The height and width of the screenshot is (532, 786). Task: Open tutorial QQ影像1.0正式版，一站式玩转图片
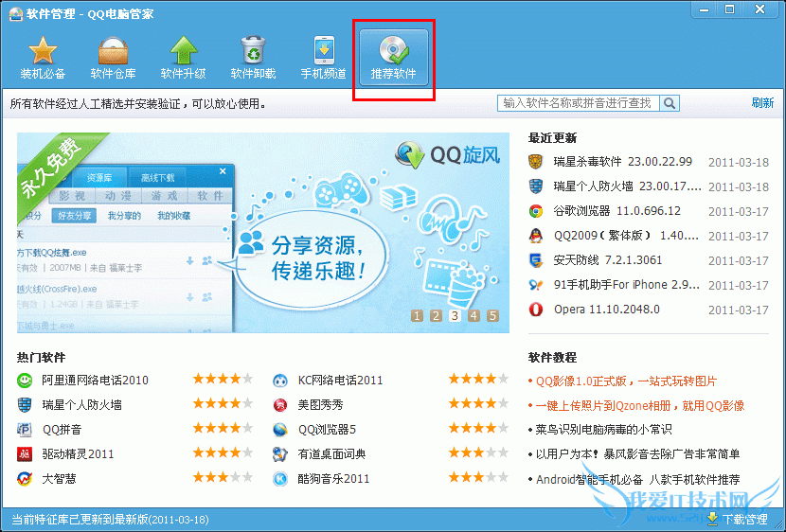click(x=627, y=381)
